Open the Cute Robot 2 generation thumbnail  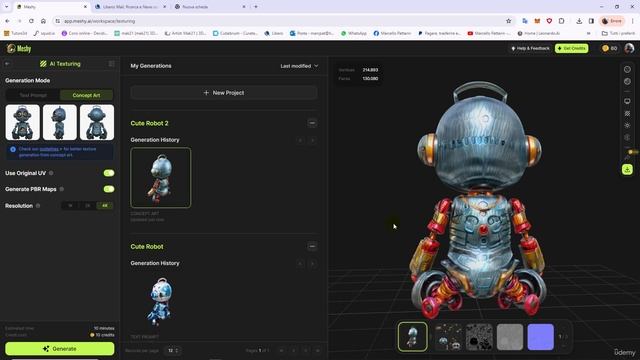point(161,178)
